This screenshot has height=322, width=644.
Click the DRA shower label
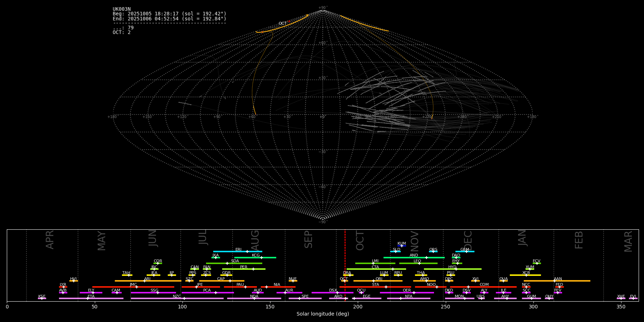point(347,273)
